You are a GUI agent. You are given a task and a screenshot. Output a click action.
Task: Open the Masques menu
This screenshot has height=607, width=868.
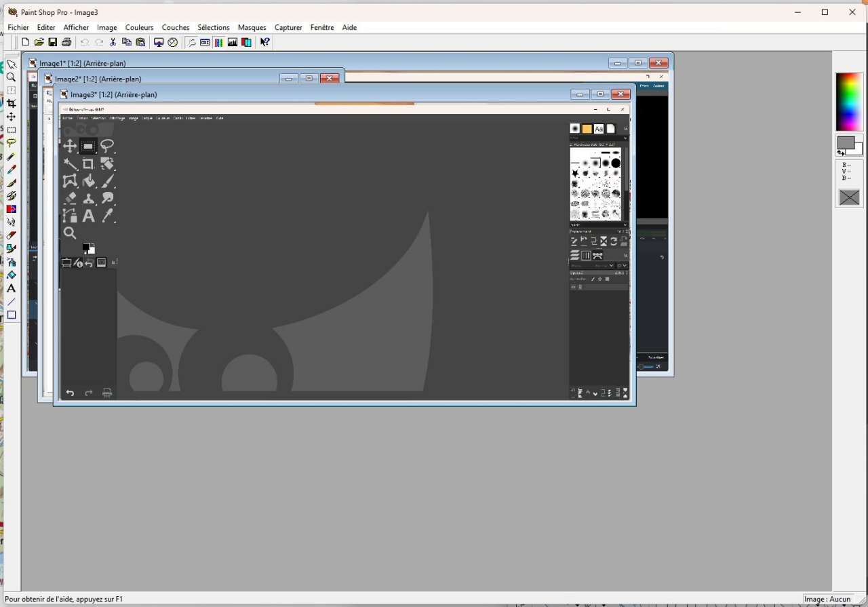click(252, 28)
